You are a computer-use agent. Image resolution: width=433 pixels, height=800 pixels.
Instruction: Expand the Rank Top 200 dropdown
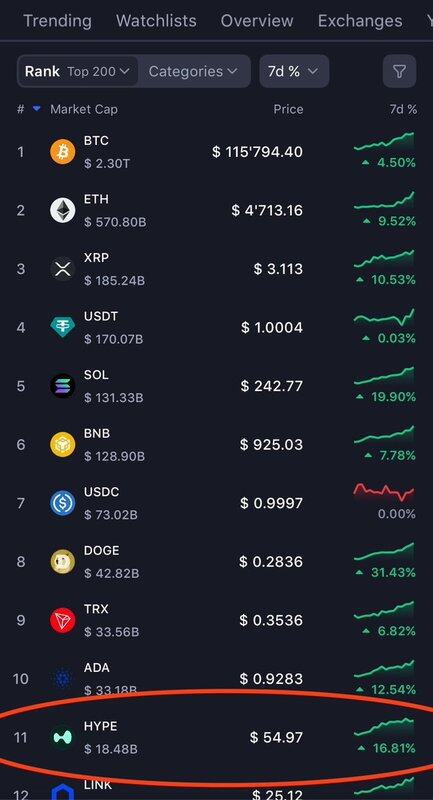pyautogui.click(x=78, y=71)
